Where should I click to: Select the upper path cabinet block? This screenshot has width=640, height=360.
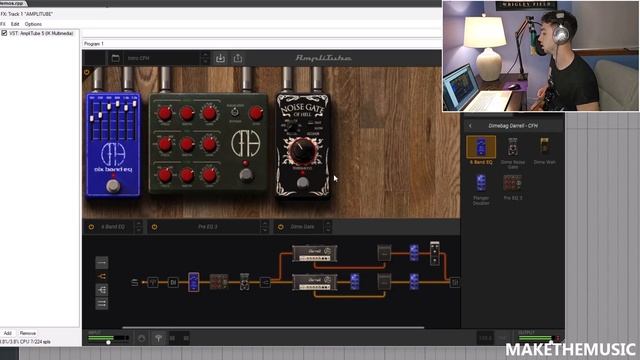coord(384,253)
